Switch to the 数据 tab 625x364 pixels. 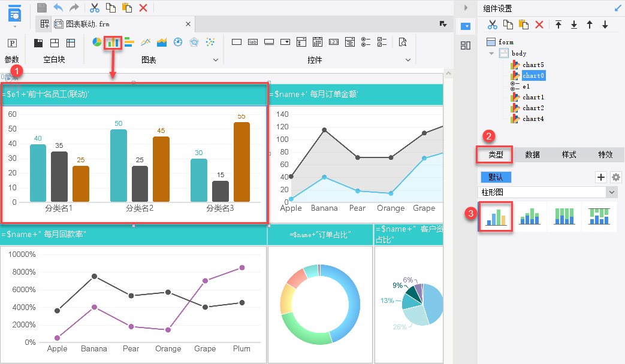pos(532,154)
